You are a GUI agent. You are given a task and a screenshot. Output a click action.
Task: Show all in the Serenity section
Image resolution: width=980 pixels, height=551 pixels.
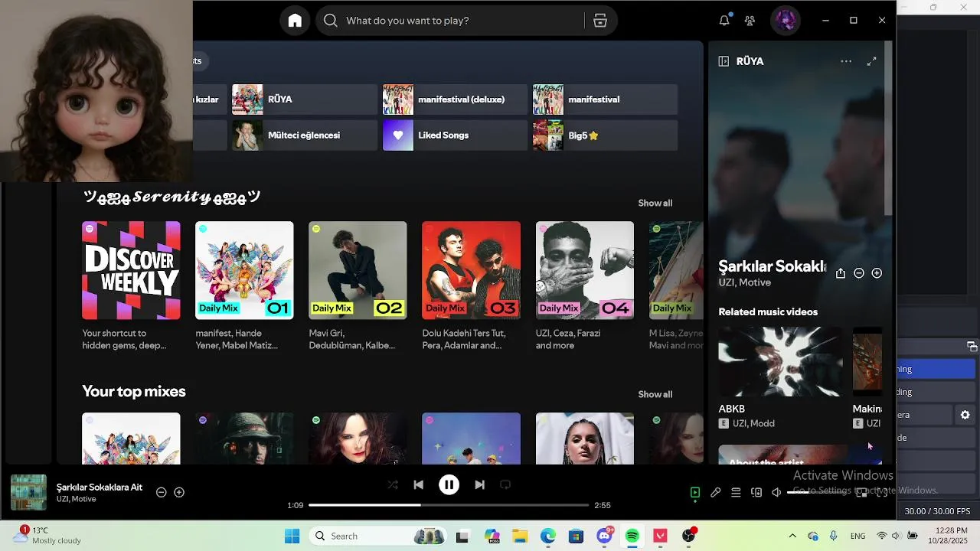[x=655, y=203]
